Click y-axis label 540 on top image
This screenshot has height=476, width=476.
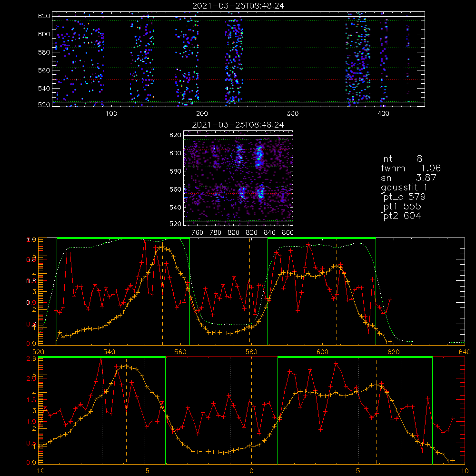(x=44, y=89)
